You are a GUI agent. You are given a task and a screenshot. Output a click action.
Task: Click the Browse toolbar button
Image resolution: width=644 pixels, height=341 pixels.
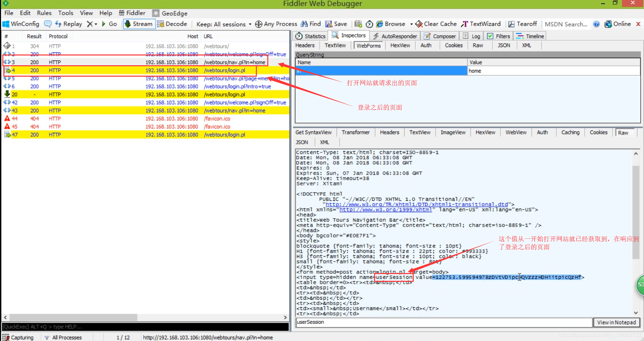tap(391, 24)
